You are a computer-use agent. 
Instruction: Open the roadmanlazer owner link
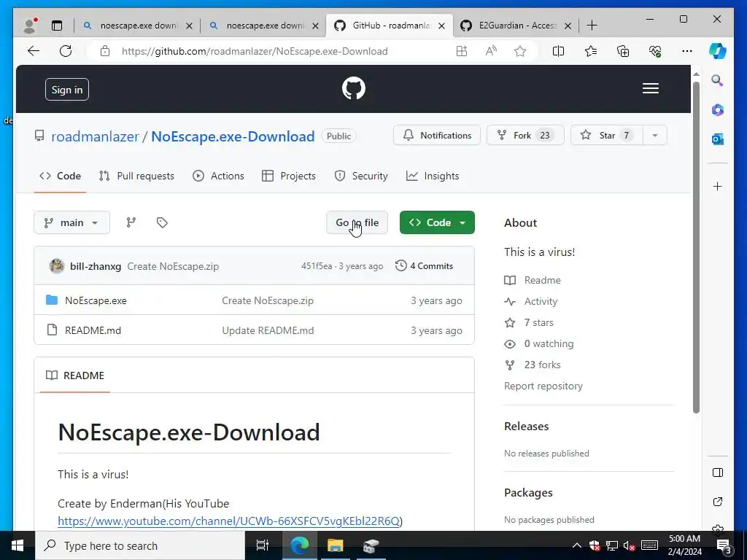pos(95,136)
